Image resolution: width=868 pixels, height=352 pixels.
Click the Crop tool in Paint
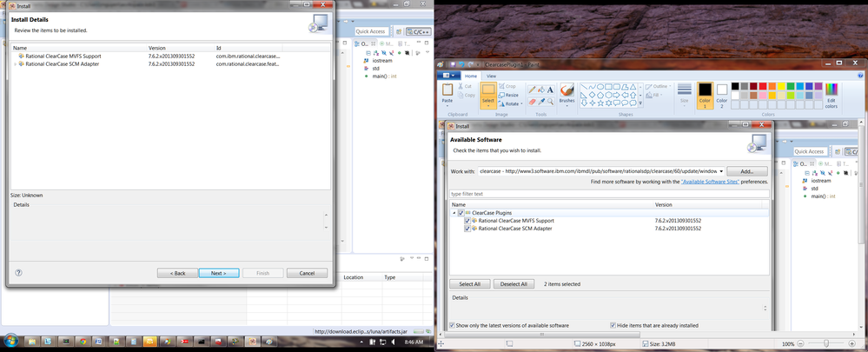coord(507,86)
